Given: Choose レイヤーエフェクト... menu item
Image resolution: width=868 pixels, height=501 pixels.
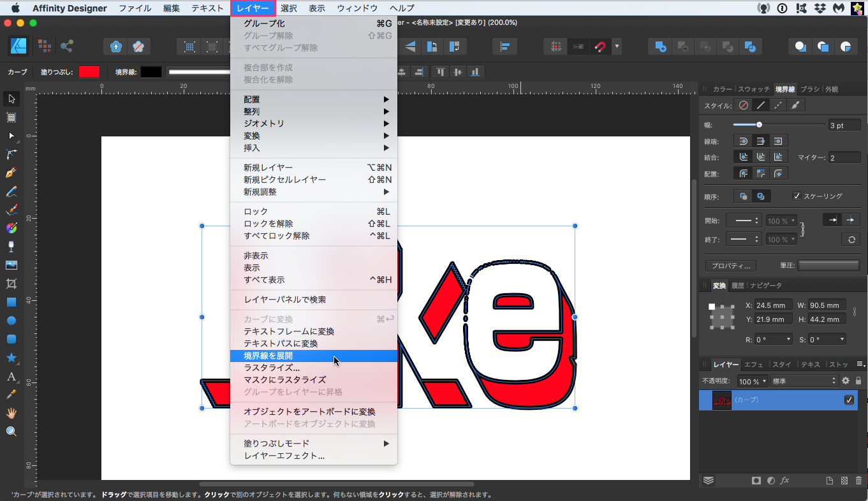Looking at the screenshot, I should pos(313,456).
